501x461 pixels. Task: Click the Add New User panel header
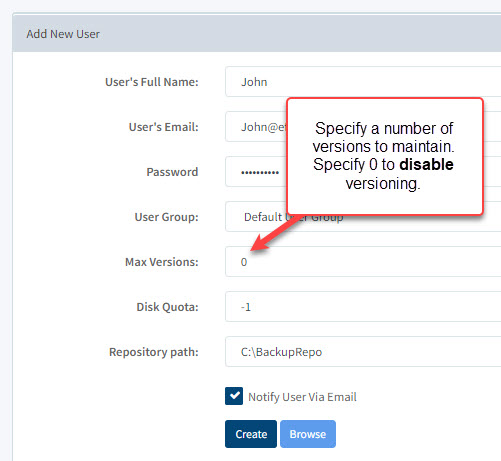pyautogui.click(x=257, y=33)
